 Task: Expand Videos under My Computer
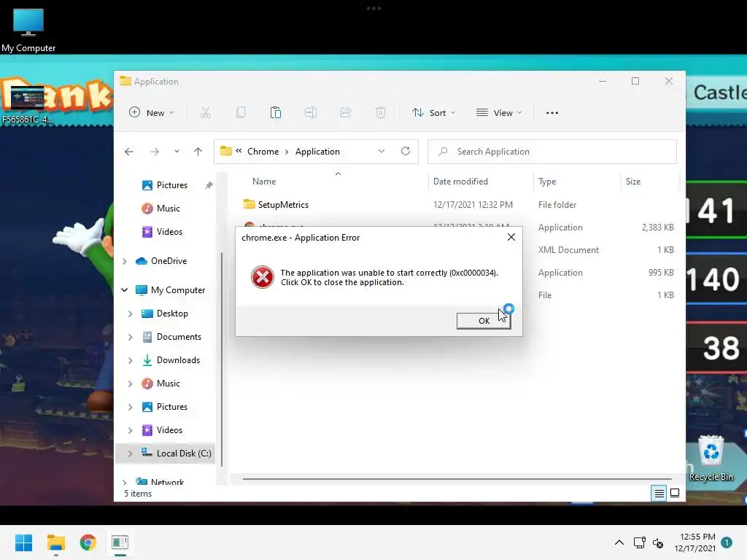[130, 430]
